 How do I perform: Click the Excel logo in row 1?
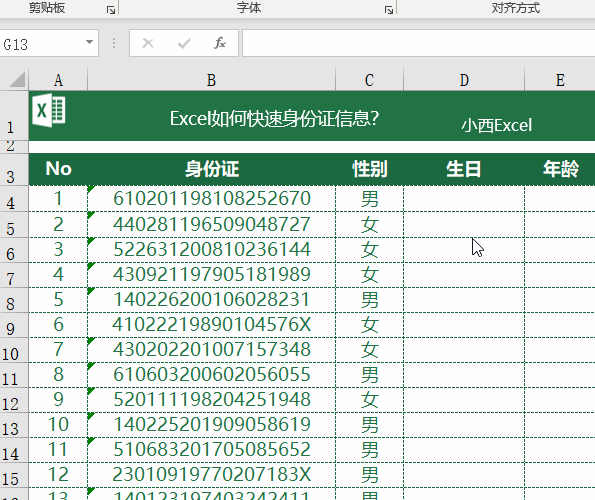coord(49,110)
